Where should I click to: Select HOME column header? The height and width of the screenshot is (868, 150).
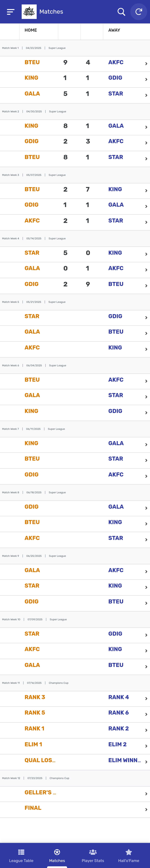pyautogui.click(x=31, y=30)
